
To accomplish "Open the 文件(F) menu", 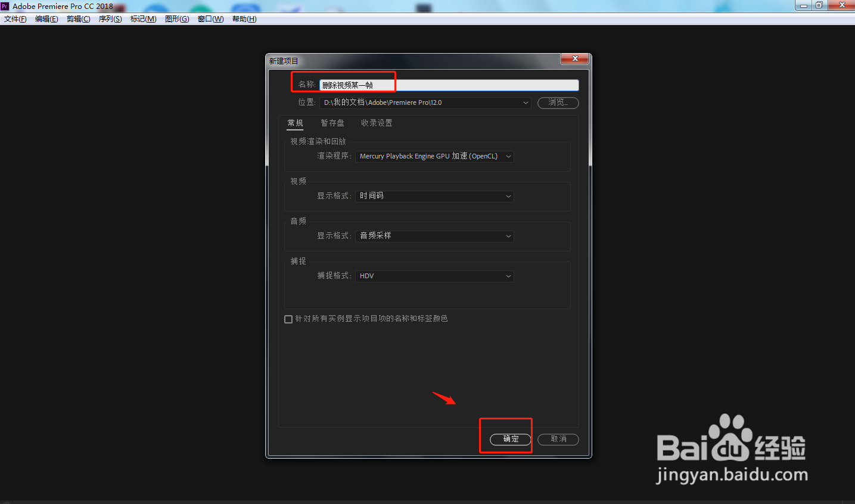I will point(15,19).
